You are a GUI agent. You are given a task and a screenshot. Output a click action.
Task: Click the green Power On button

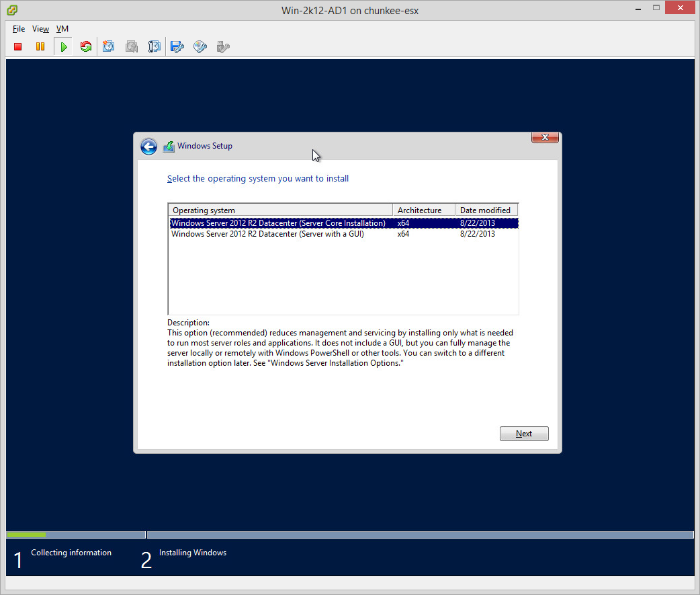[x=63, y=47]
